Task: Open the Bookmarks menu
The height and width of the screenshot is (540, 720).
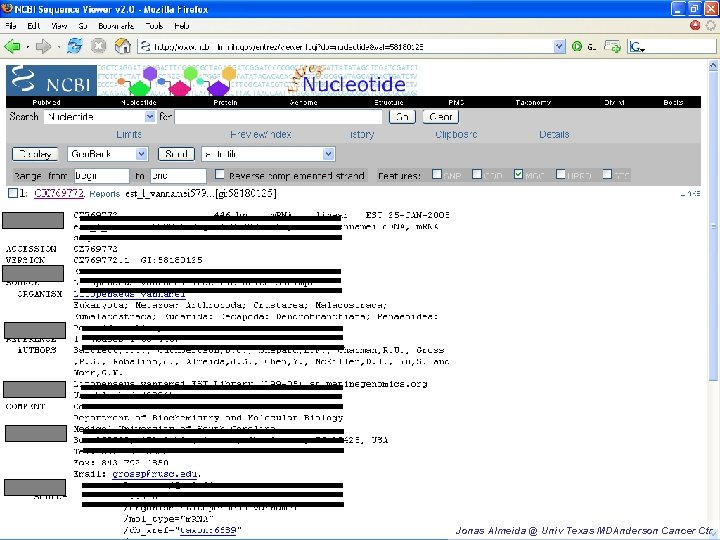Action: (116, 26)
